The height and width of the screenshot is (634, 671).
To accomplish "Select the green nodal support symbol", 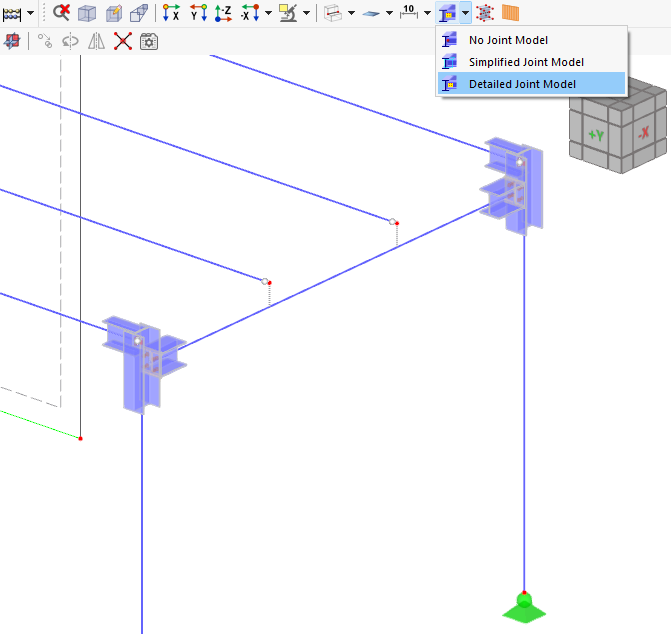I will tap(524, 608).
